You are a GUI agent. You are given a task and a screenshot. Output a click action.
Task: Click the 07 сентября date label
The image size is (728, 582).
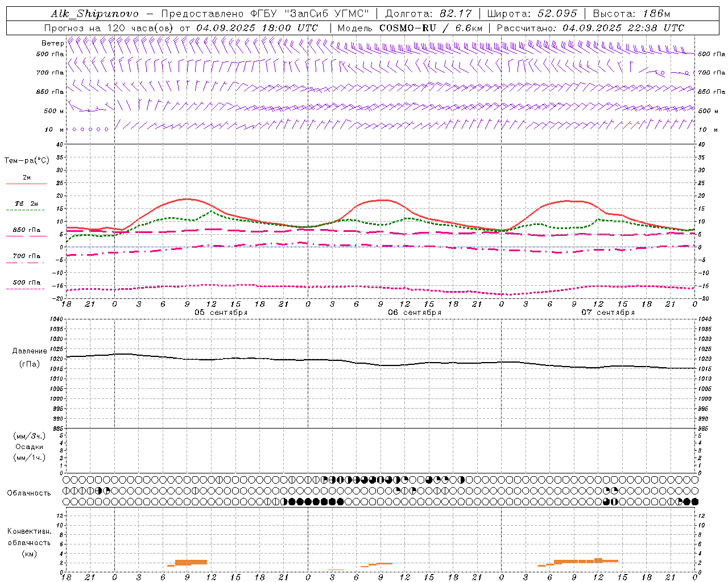pos(608,313)
